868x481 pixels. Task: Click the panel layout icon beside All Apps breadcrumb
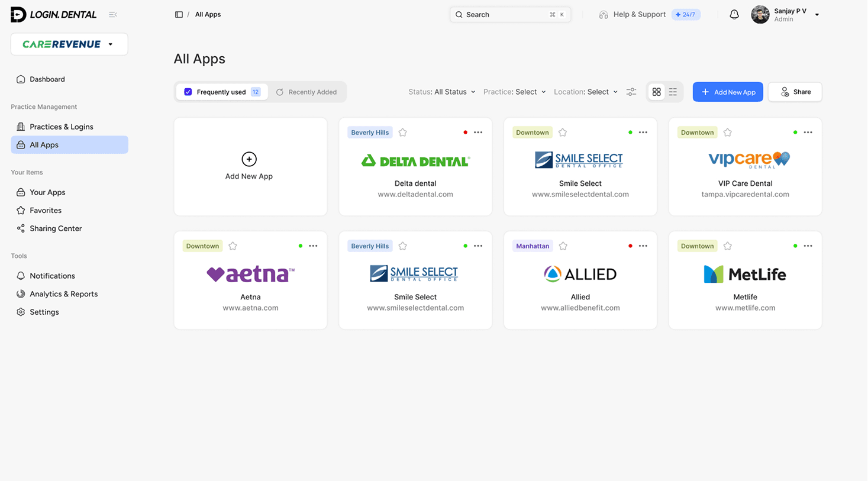click(x=179, y=14)
